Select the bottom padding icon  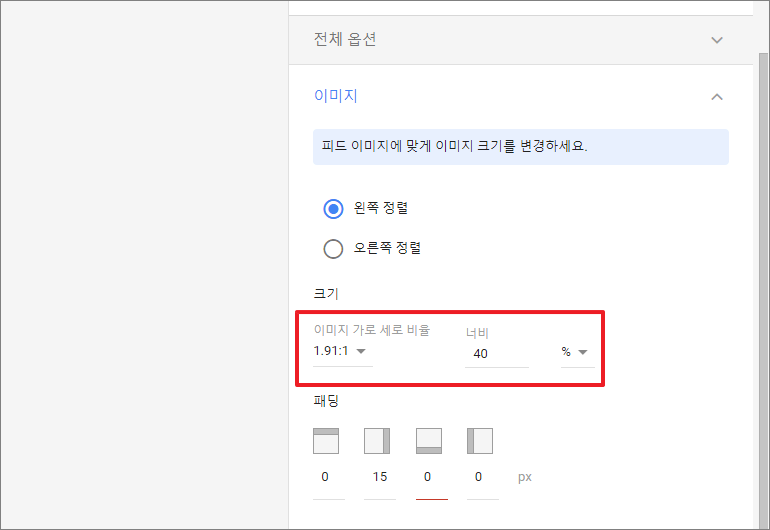click(x=429, y=441)
